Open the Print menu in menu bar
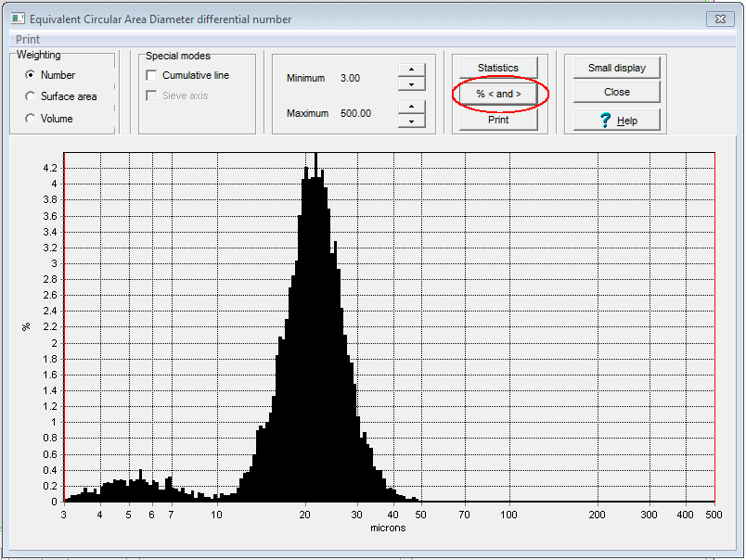Image resolution: width=746 pixels, height=560 pixels. (28, 40)
